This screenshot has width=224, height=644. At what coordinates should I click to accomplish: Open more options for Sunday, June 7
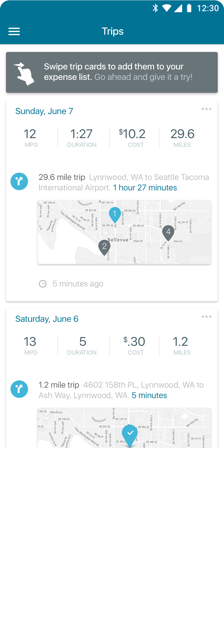click(206, 109)
